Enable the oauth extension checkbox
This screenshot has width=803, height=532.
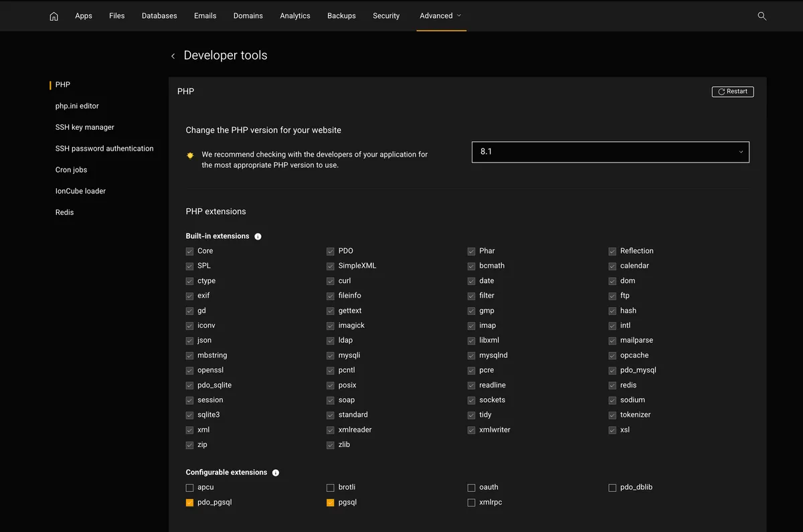(x=472, y=488)
